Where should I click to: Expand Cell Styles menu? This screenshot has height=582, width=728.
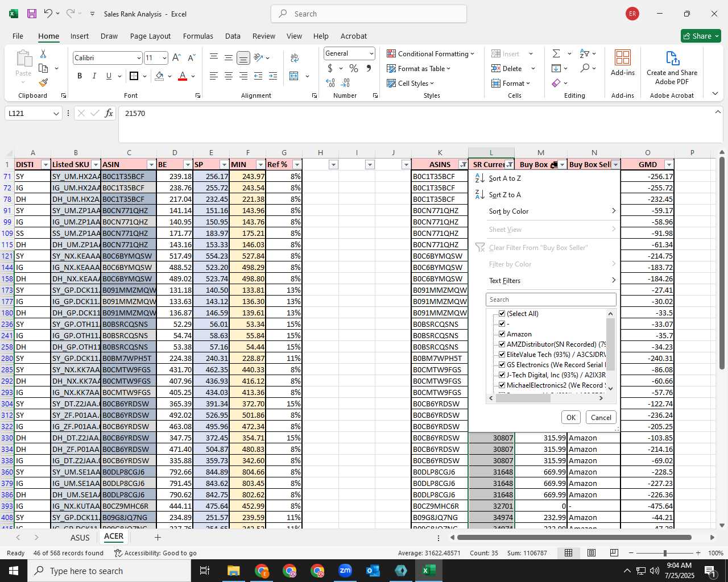click(410, 83)
